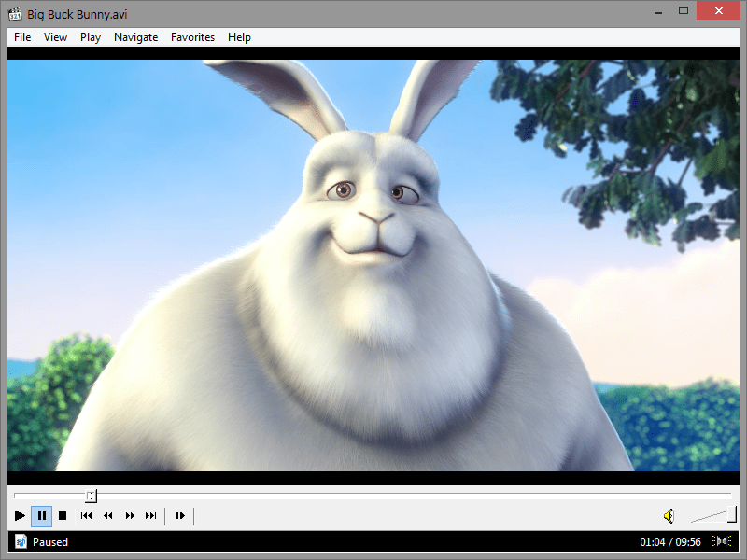The image size is (747, 560).
Task: Open the Navigate menu
Action: point(135,37)
